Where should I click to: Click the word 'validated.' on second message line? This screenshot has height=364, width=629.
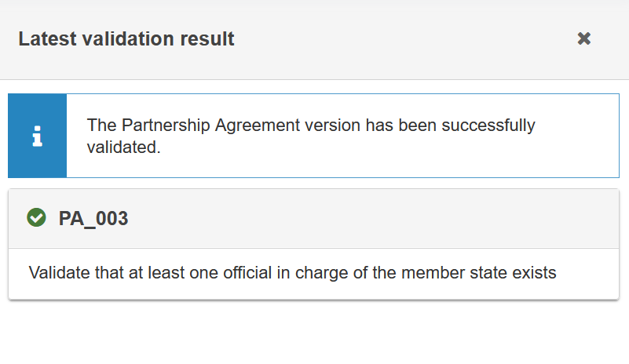tap(123, 147)
